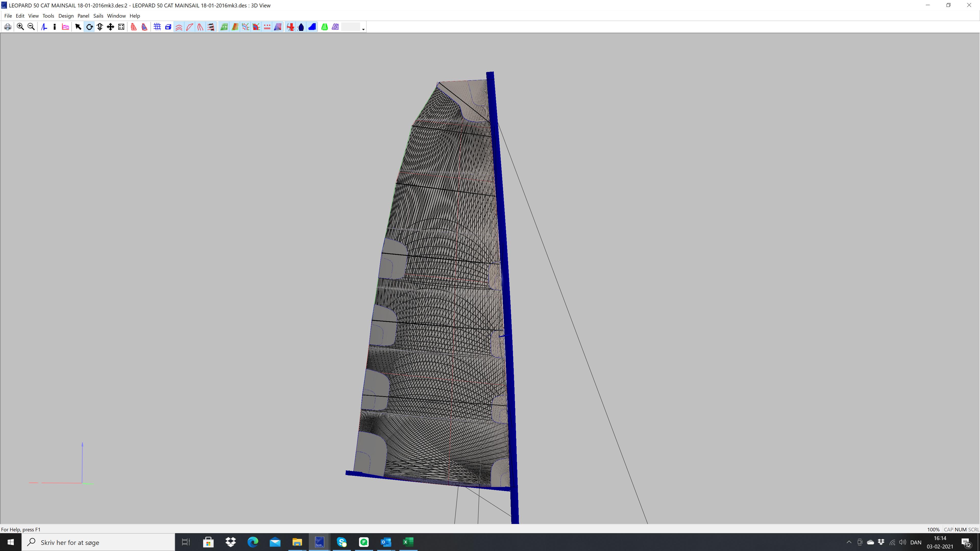Screen dimensions: 980x551
Task: Open the Mail app from taskbar
Action: [275, 542]
